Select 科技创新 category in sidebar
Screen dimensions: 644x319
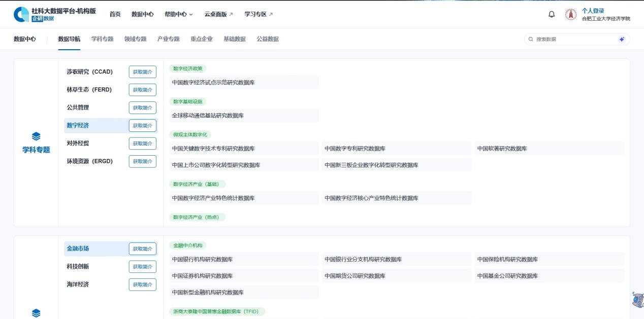(x=78, y=267)
